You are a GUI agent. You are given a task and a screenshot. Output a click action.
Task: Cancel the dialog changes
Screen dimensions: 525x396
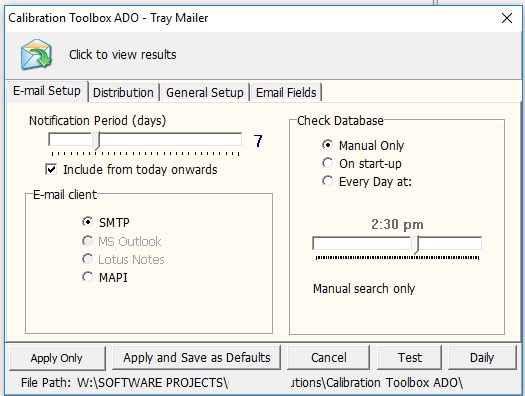point(328,358)
